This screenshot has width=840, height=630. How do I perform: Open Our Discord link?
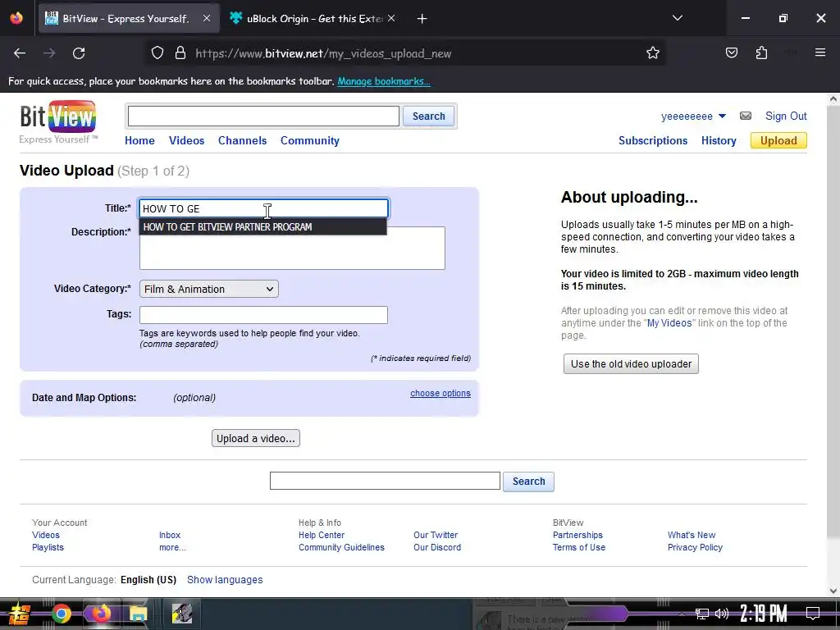click(x=437, y=547)
